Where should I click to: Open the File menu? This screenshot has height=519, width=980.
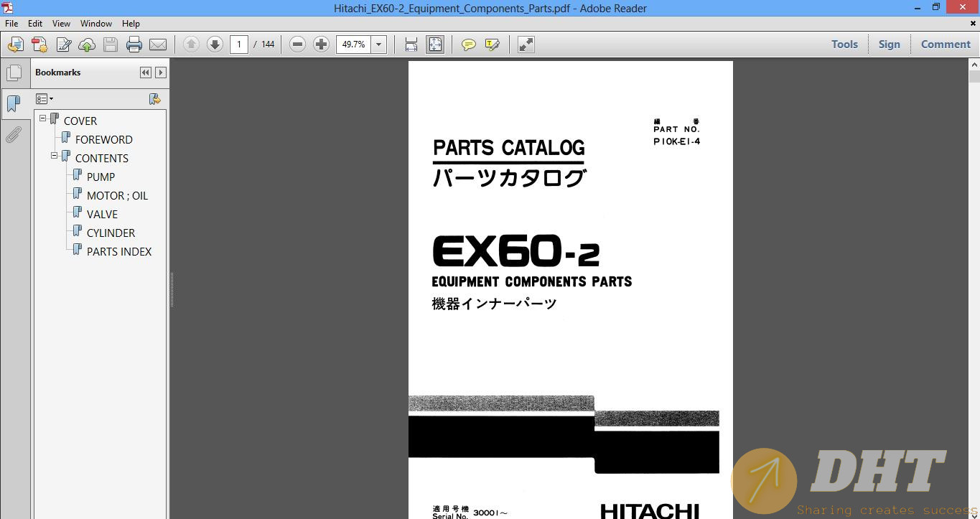tap(11, 24)
